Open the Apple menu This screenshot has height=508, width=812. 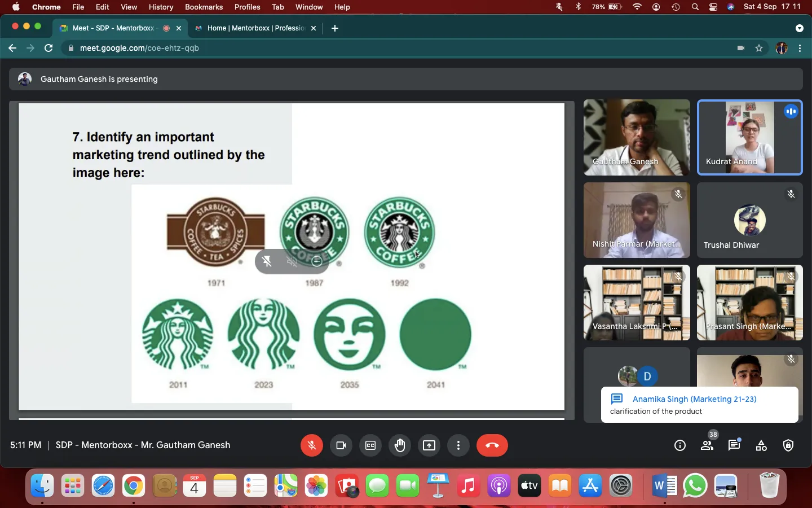coord(16,7)
